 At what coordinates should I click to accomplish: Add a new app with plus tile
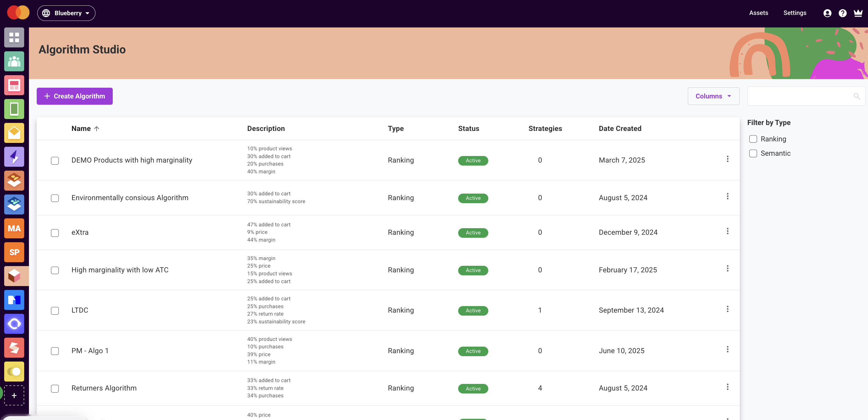pos(14,396)
